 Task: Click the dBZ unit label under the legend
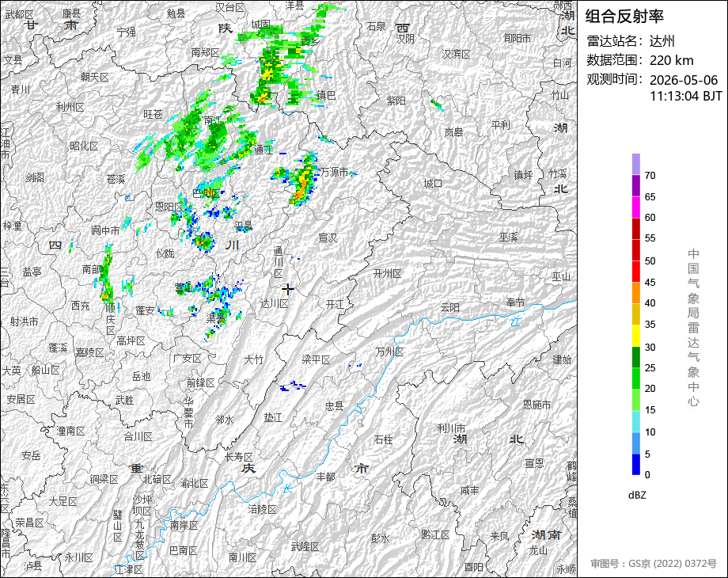[637, 496]
